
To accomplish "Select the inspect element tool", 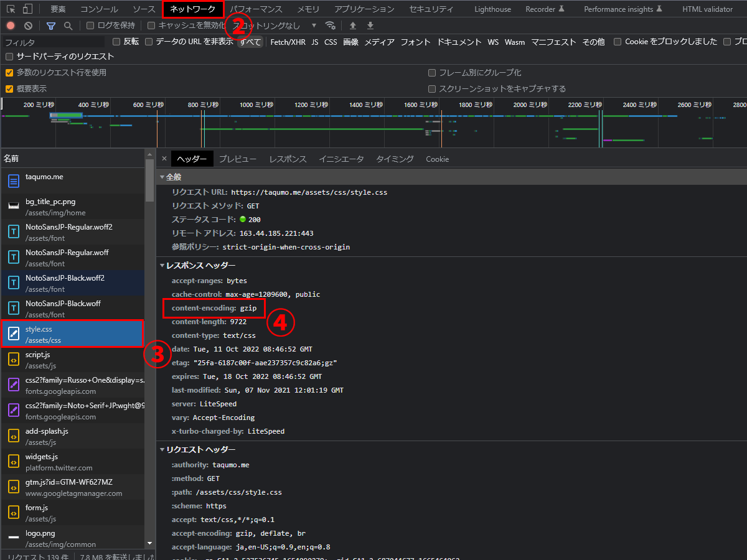I will 10,9.
